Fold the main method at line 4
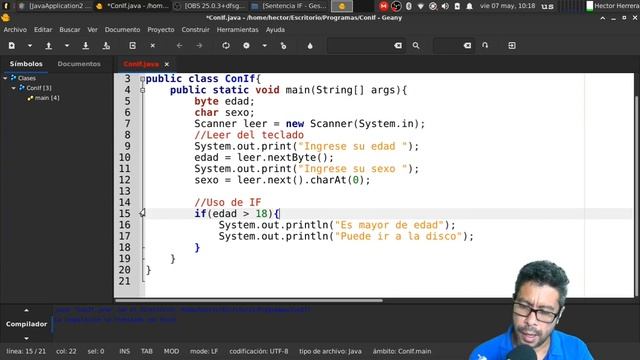 [142, 90]
